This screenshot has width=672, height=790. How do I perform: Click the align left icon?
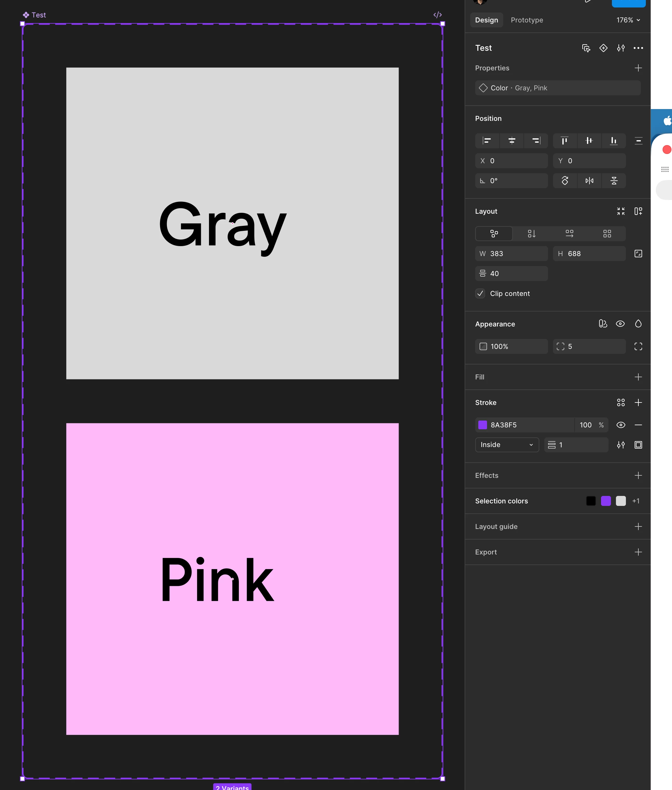tap(487, 140)
